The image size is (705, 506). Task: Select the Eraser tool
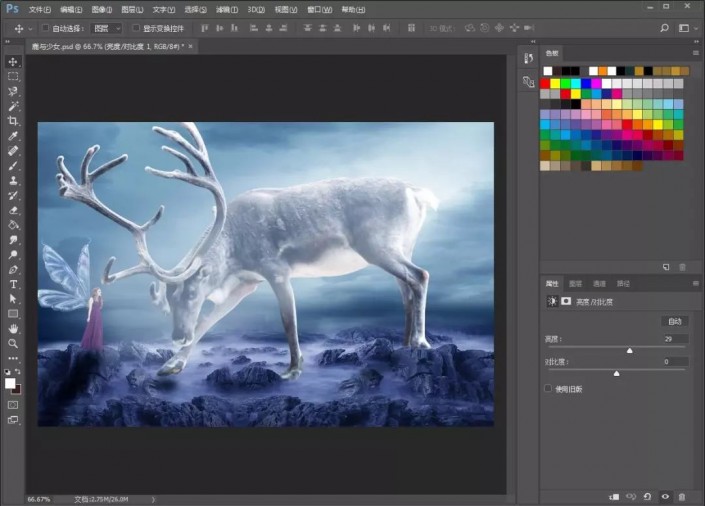(x=13, y=210)
